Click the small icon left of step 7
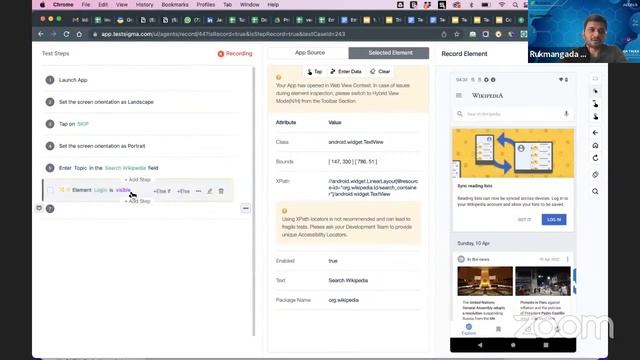The height and width of the screenshot is (360, 640). click(39, 208)
